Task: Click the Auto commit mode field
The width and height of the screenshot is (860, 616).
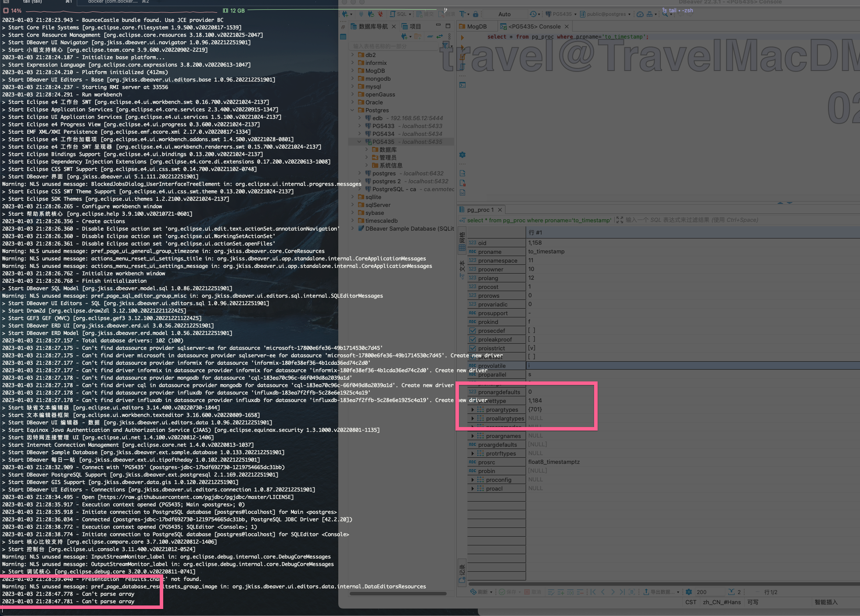Action: 505,14
